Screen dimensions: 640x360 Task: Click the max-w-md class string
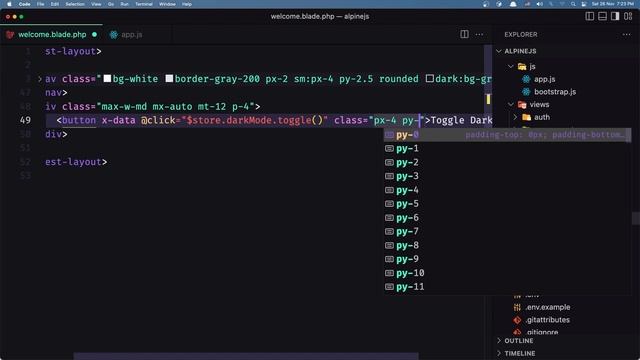click(124, 107)
